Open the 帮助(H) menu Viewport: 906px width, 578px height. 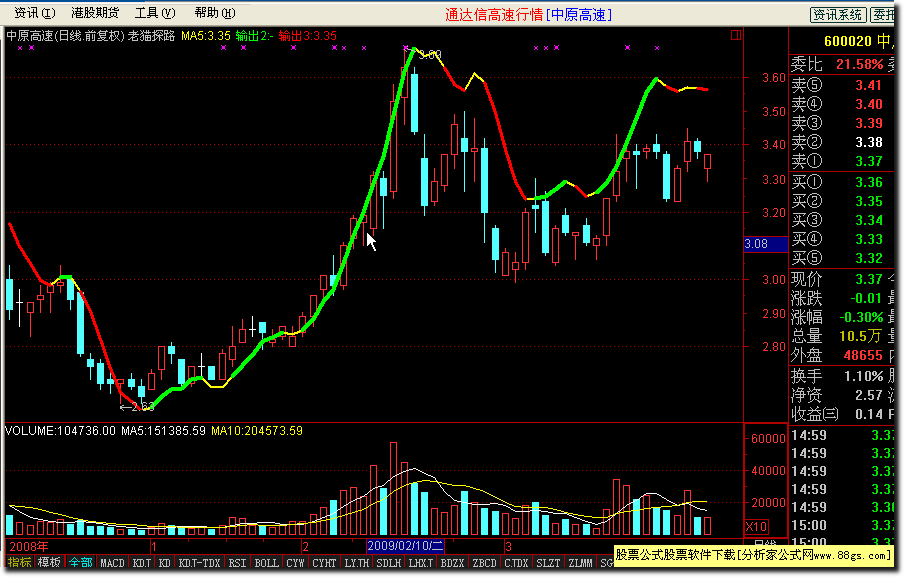[215, 13]
